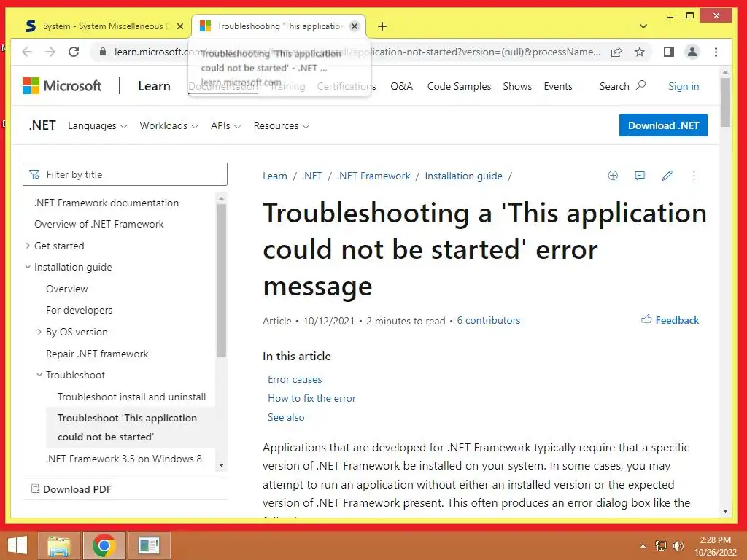Click the volume speaker tray icon

click(x=678, y=546)
